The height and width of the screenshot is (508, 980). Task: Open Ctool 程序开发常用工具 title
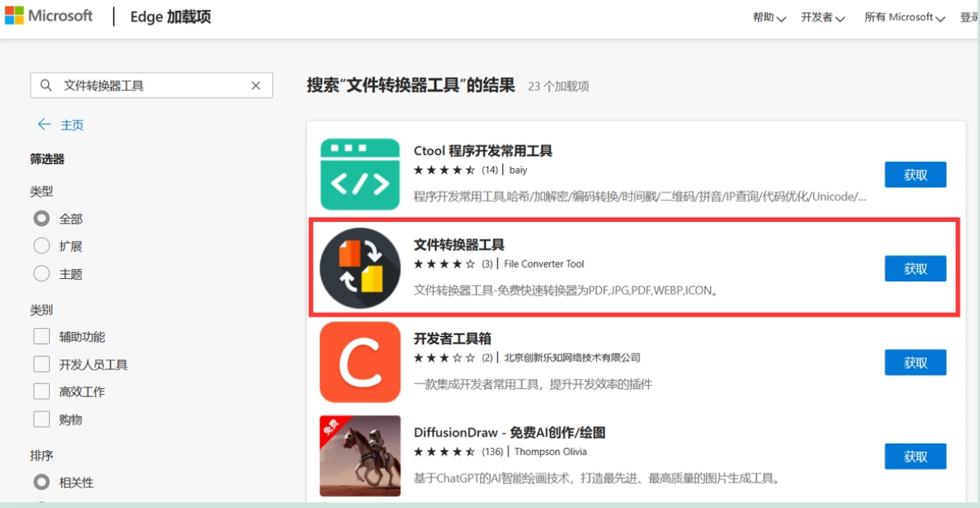click(x=483, y=151)
